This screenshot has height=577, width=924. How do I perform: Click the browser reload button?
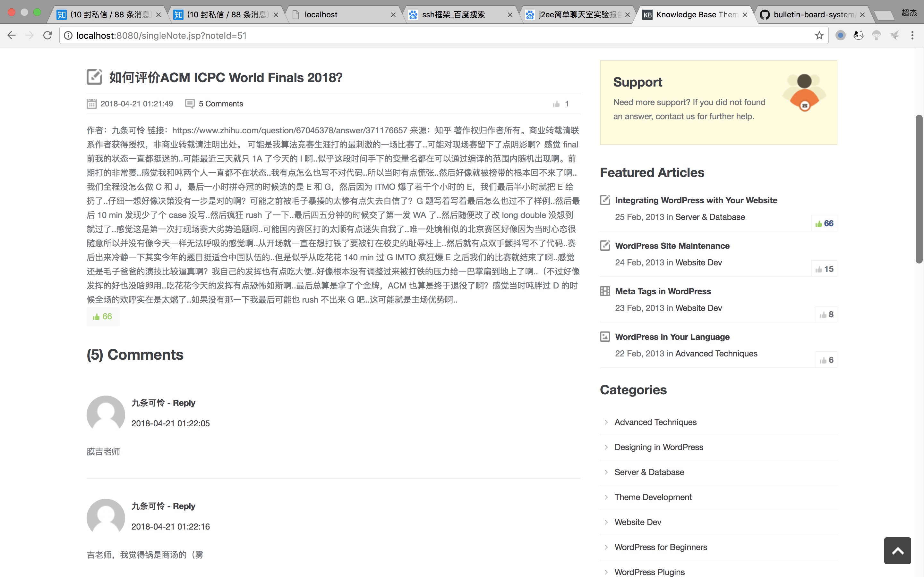(x=47, y=36)
